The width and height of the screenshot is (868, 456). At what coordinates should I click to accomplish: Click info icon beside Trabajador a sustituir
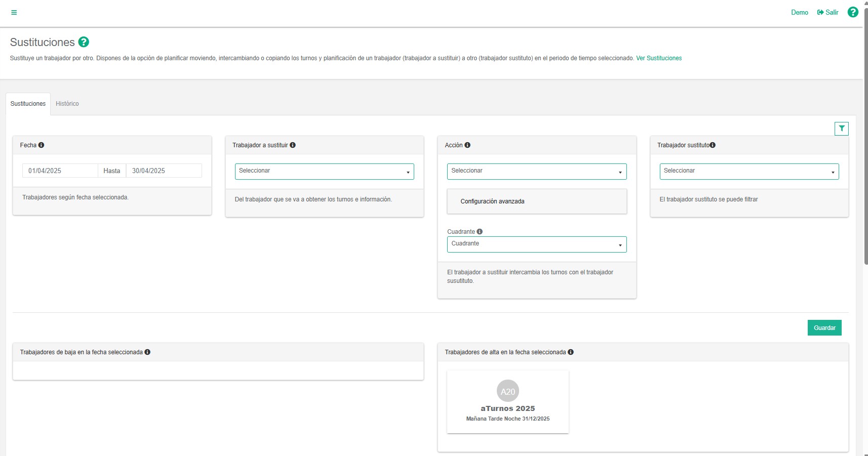293,145
